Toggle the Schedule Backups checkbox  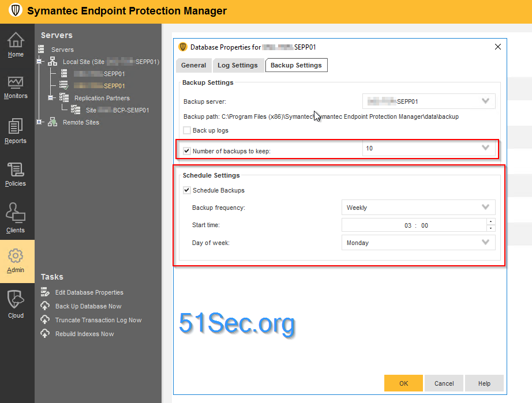click(x=186, y=190)
